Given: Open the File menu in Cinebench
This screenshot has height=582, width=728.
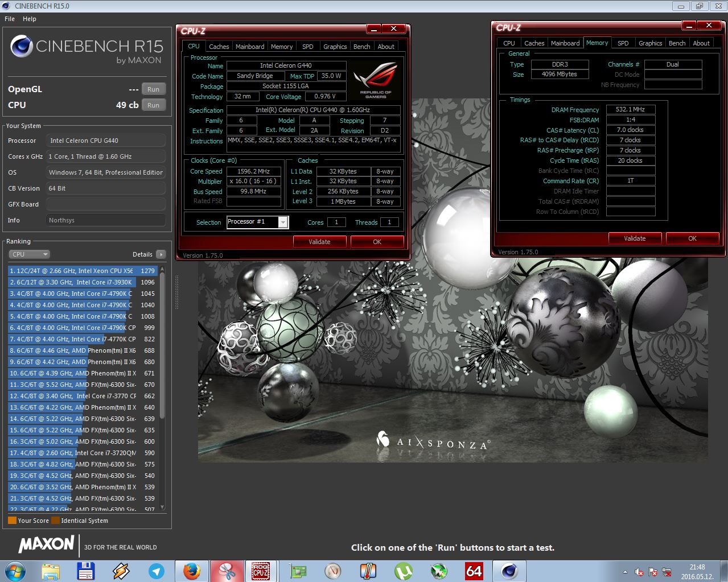Looking at the screenshot, I should 10,19.
